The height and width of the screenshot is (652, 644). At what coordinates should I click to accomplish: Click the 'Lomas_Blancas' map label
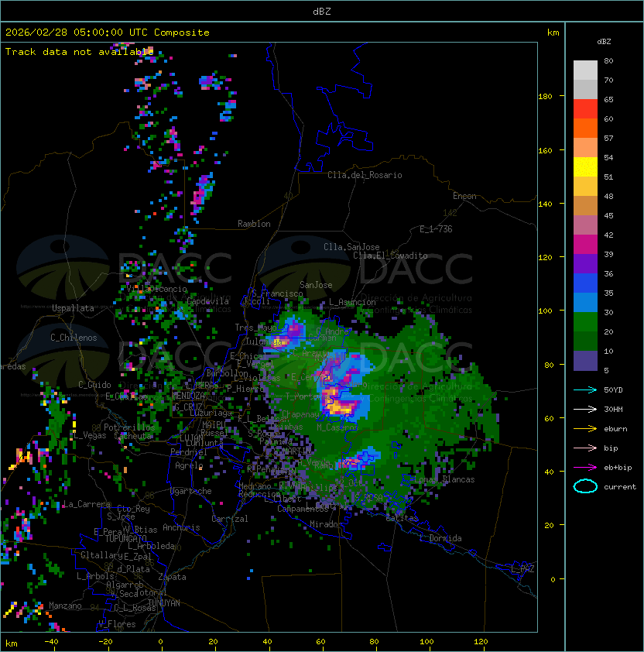(x=444, y=479)
